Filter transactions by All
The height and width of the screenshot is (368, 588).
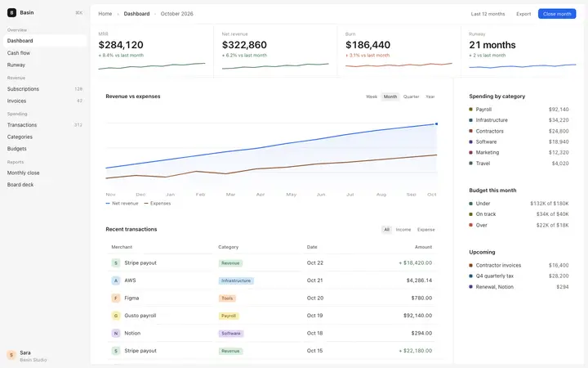pyautogui.click(x=386, y=230)
